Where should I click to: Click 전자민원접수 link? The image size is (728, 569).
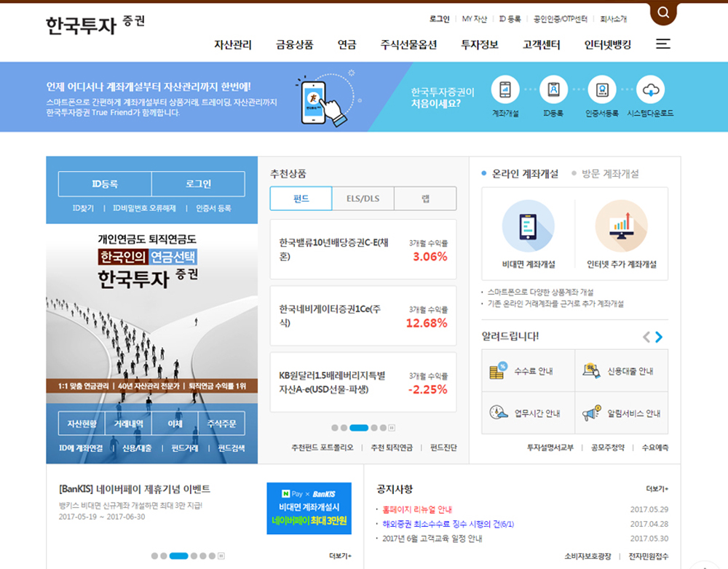(649, 556)
